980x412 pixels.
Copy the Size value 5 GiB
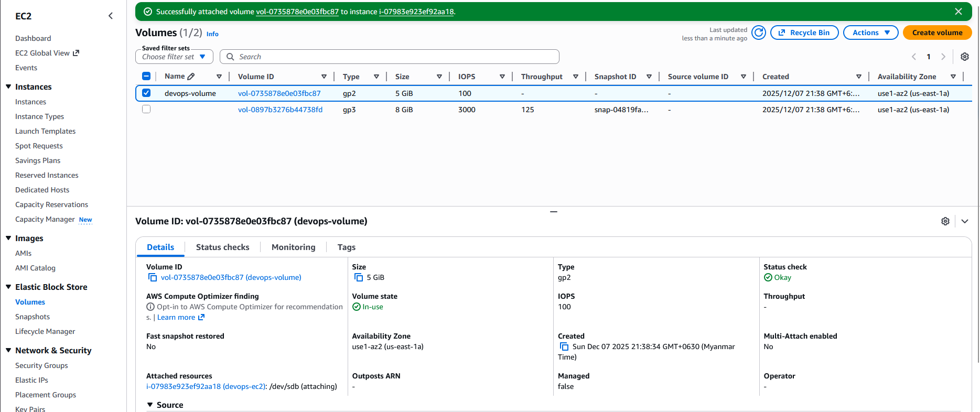click(x=359, y=277)
